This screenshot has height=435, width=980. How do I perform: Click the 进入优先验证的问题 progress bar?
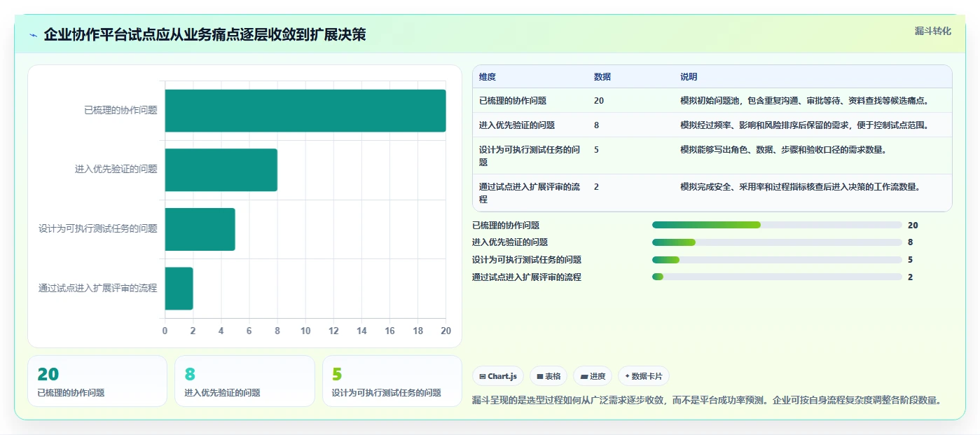click(x=777, y=242)
